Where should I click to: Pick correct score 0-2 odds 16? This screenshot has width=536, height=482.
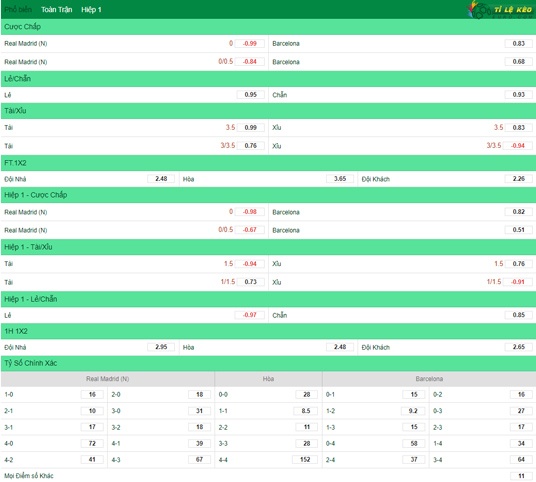521,394
